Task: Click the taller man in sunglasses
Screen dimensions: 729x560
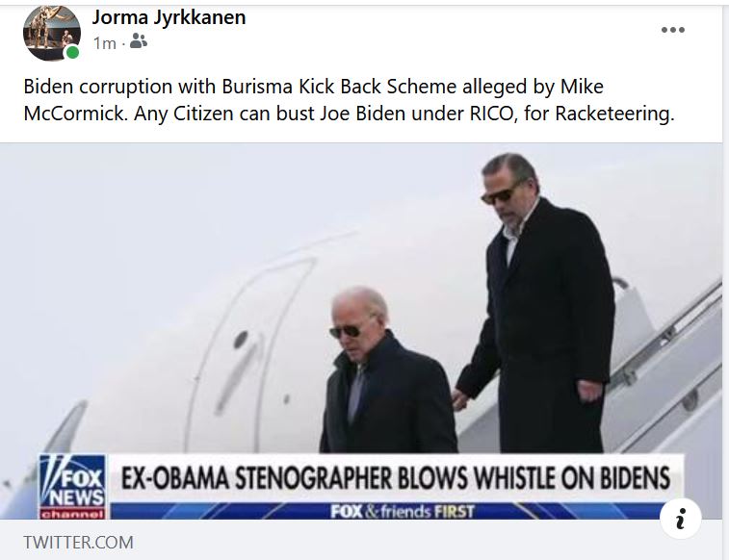Action: coord(534,304)
